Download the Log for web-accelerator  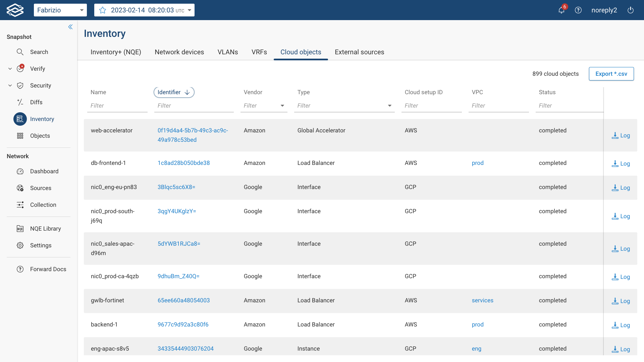pyautogui.click(x=621, y=135)
